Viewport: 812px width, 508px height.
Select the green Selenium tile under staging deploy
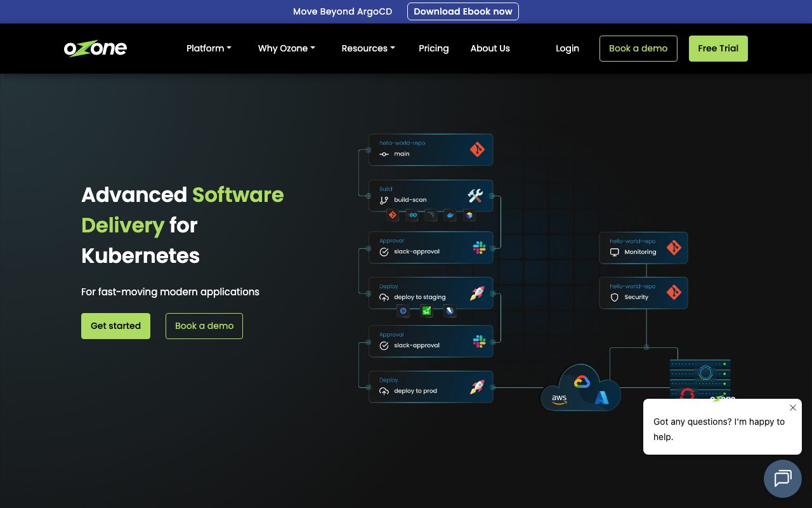click(426, 311)
